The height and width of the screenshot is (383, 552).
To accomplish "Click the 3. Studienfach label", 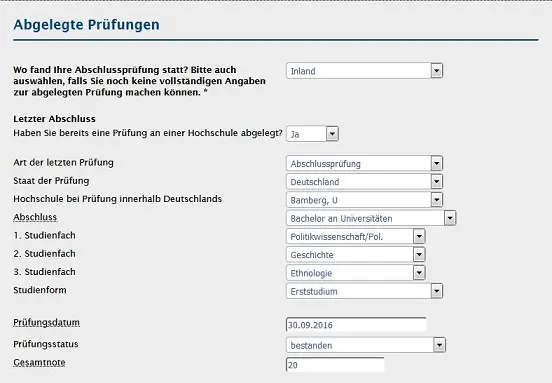I will tap(44, 272).
